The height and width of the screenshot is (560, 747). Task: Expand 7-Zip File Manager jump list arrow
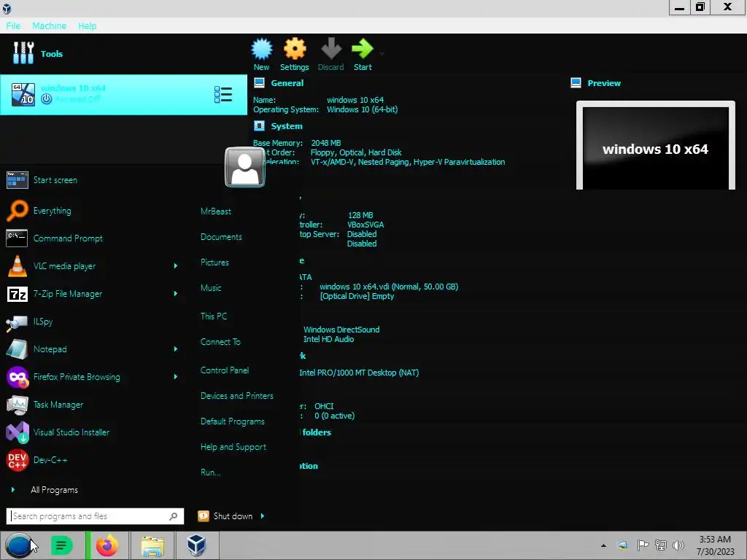click(176, 293)
